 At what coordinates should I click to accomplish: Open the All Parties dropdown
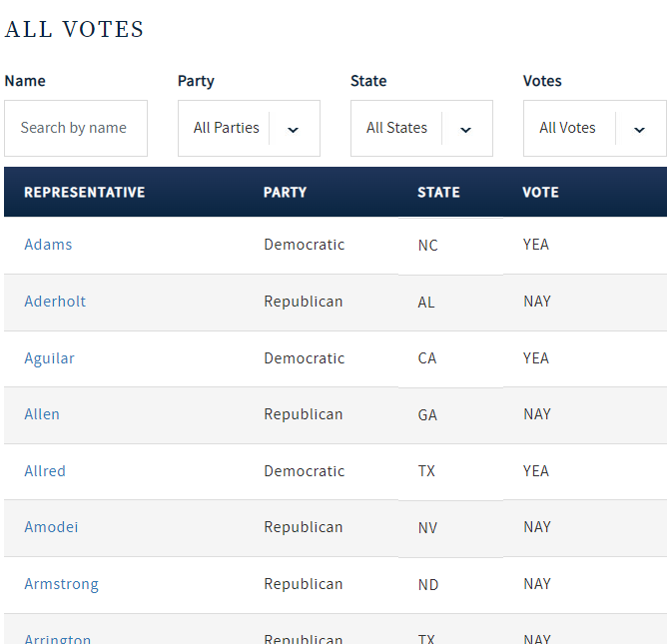point(227,128)
